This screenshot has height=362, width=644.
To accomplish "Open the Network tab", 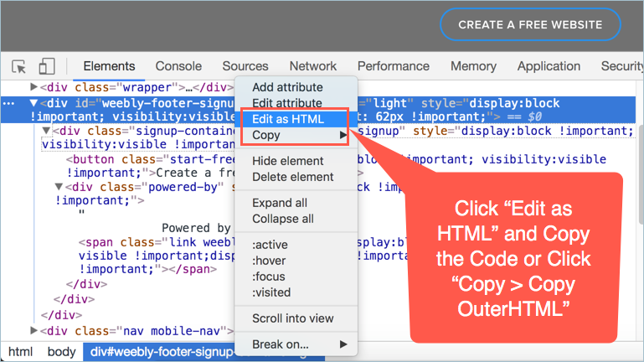I will tap(312, 66).
